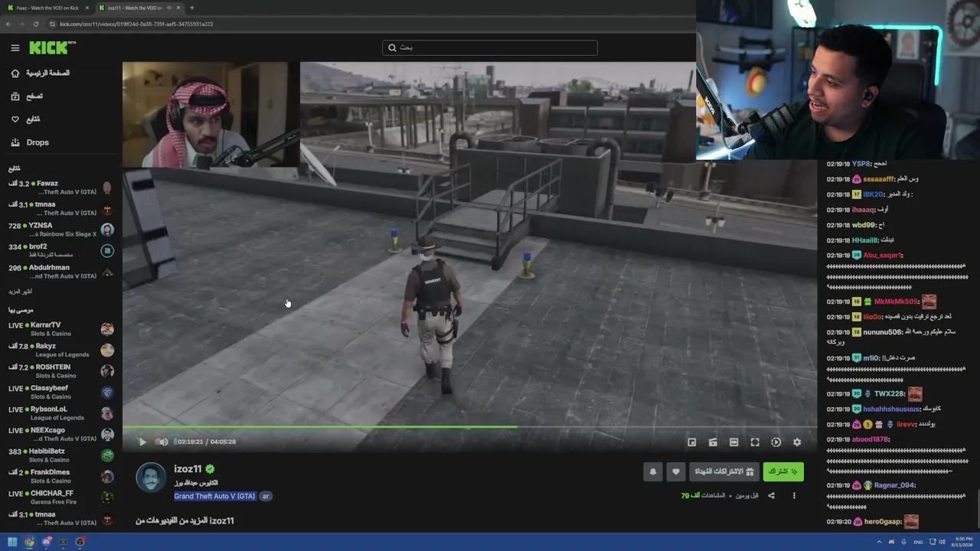Viewport: 980px width, 551px height.
Task: Open more options three-dot menu
Action: click(794, 496)
